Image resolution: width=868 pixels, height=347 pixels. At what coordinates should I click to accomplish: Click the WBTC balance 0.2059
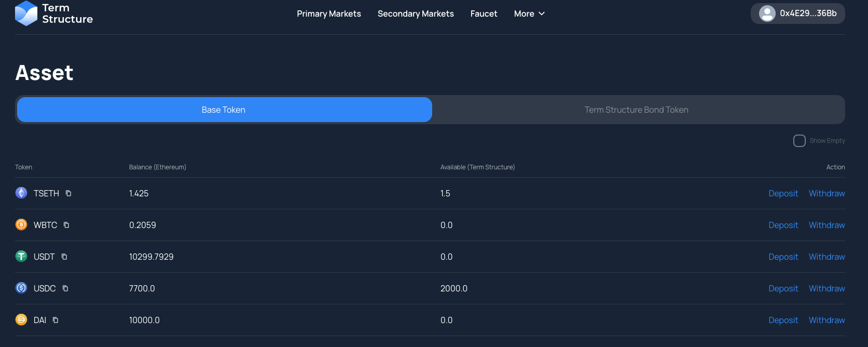pyautogui.click(x=143, y=225)
